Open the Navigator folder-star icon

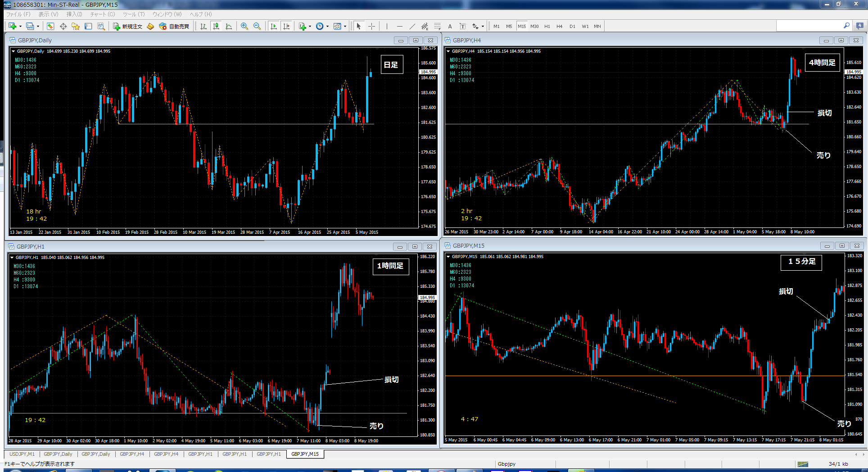tap(76, 26)
